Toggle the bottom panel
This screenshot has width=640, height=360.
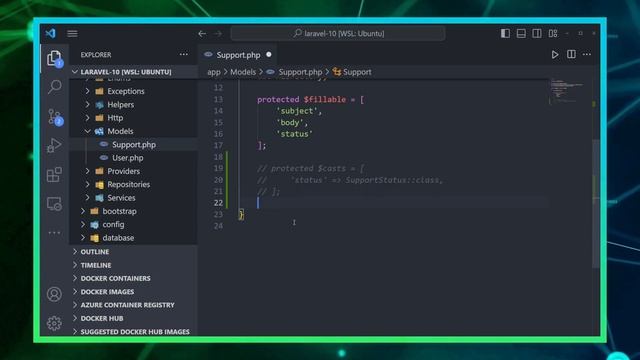click(x=521, y=33)
